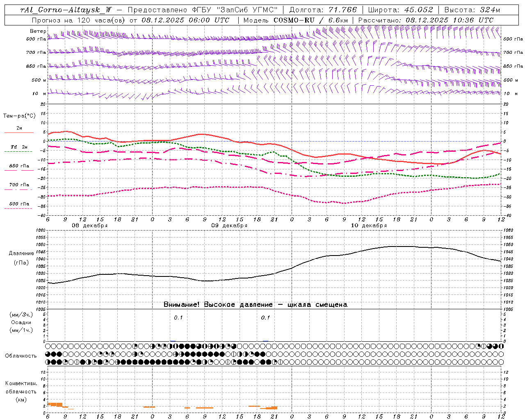Screen dimensions: 525x420
Task: Click the Модель COSMO-RU / 6.6км label
Action: [x=295, y=20]
